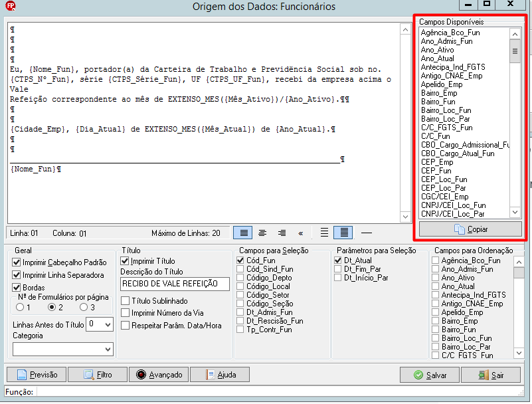The height and width of the screenshot is (404, 532).
Task: Select left text alignment icon
Action: (x=243, y=233)
